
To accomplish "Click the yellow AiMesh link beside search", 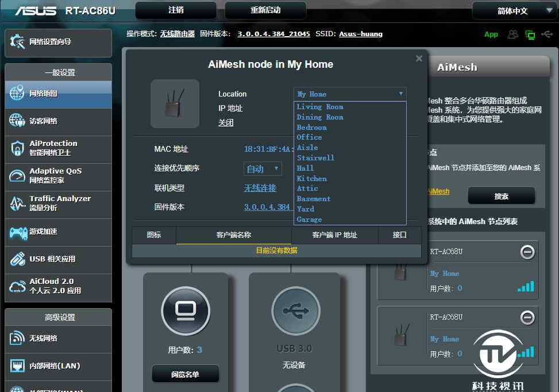I will (439, 191).
